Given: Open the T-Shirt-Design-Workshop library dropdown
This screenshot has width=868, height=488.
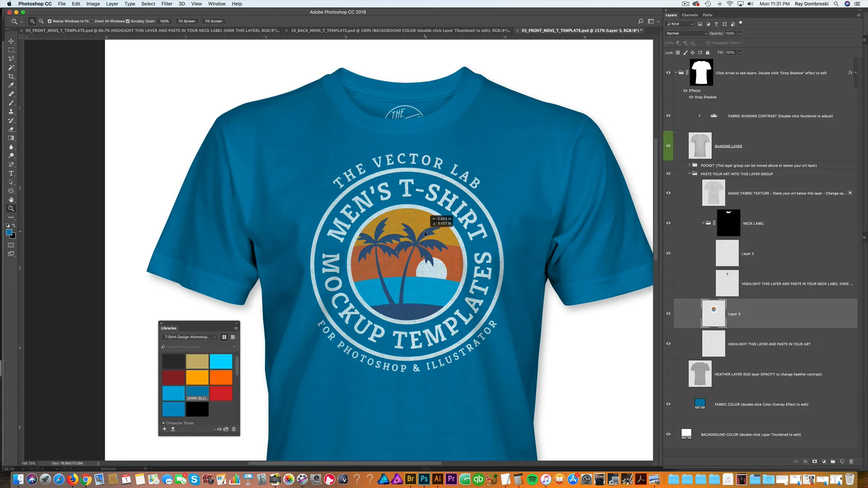Looking at the screenshot, I should click(190, 337).
